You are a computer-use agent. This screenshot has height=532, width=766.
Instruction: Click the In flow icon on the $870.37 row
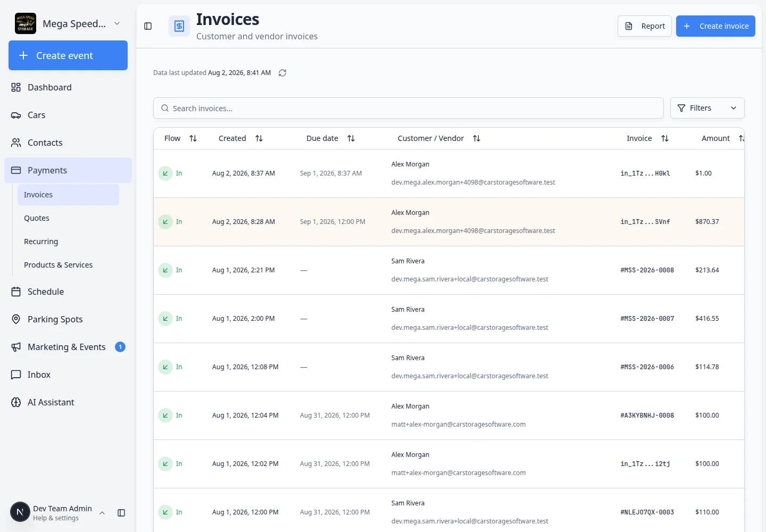click(x=165, y=222)
